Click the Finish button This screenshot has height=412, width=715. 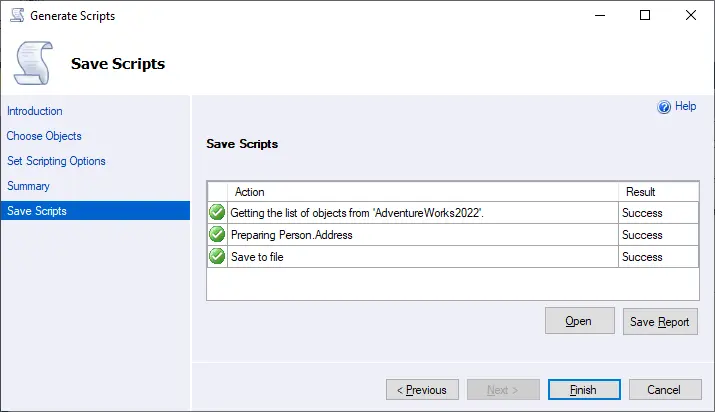click(584, 390)
